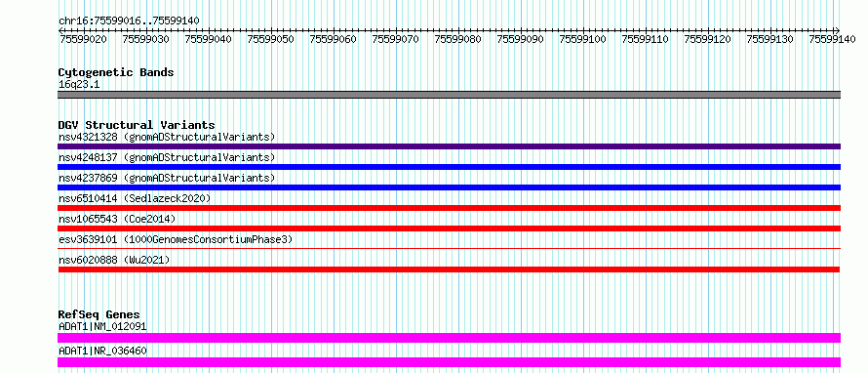This screenshot has width=868, height=373.
Task: Click the magenta ADAT1|NM_012091 gene bar
Action: point(449,338)
